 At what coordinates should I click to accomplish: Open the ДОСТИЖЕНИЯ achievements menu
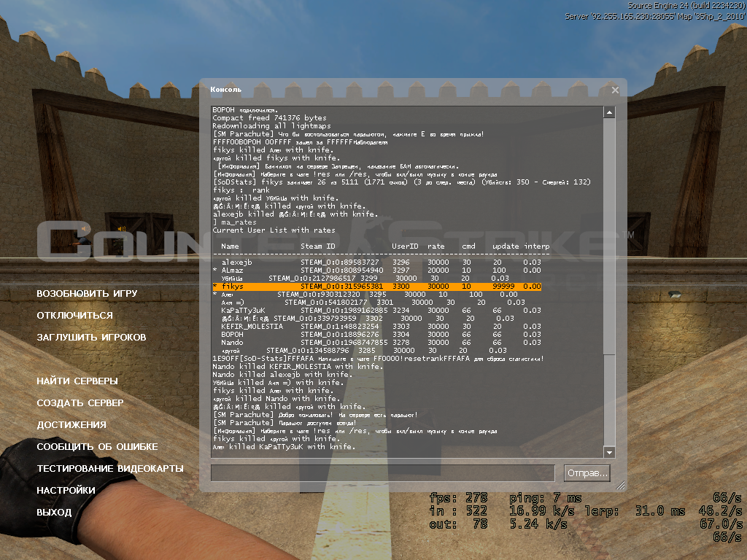click(x=71, y=425)
